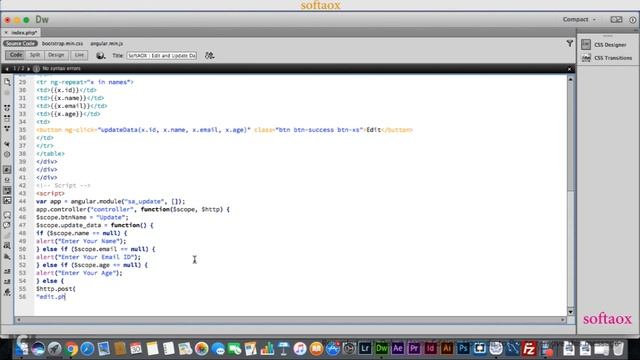Open FileZilla from the Dock
Image resolution: width=640 pixels, height=360 pixels.
tap(529, 349)
